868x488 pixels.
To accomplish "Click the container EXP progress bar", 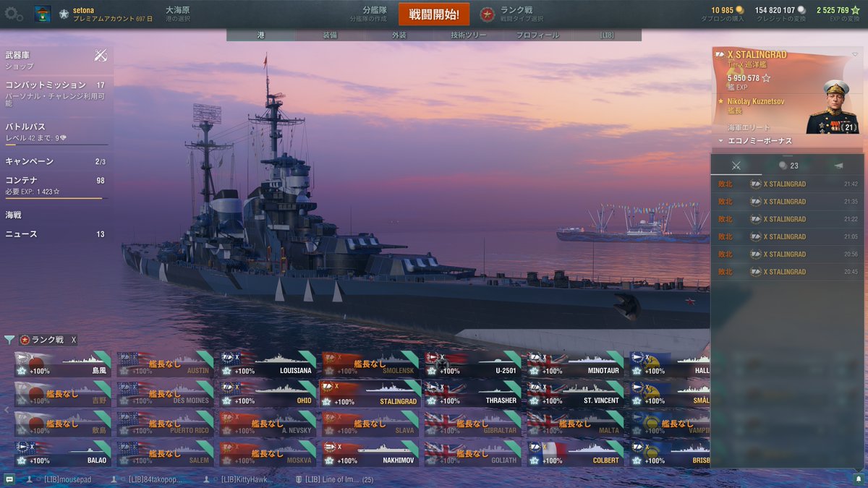I will coord(56,198).
